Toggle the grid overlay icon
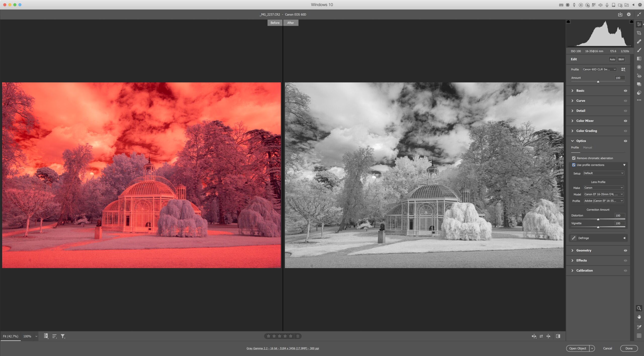 coord(639,336)
